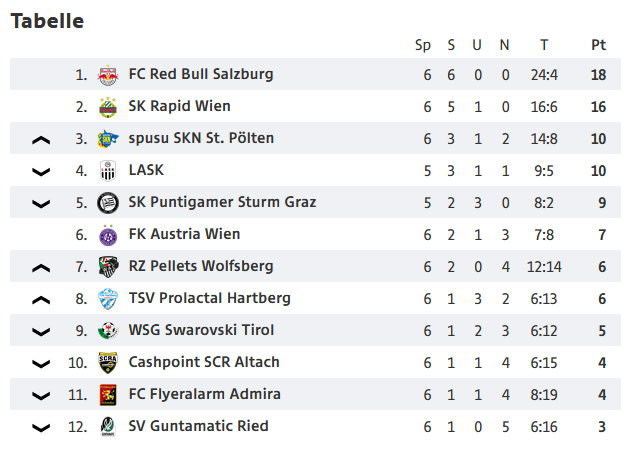Click the down chevron next to LASK
Viewport: 631px width, 458px height.
tap(41, 172)
